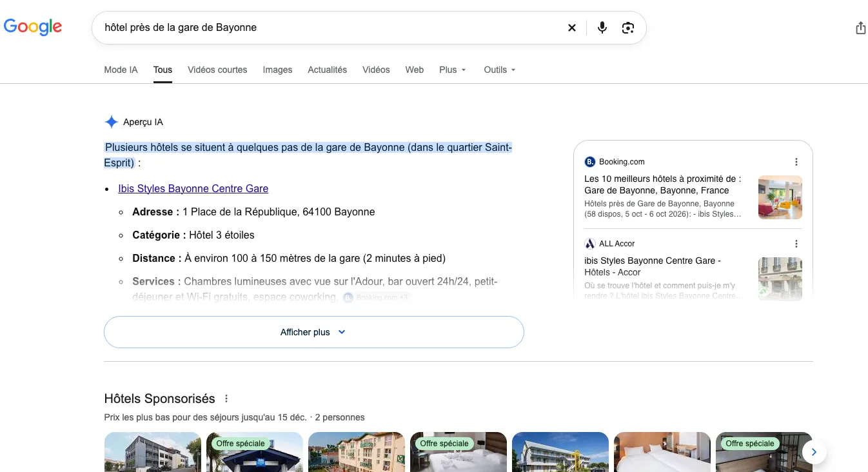The image size is (868, 472).
Task: Click the Booking.com result room thumbnail
Action: click(x=780, y=197)
